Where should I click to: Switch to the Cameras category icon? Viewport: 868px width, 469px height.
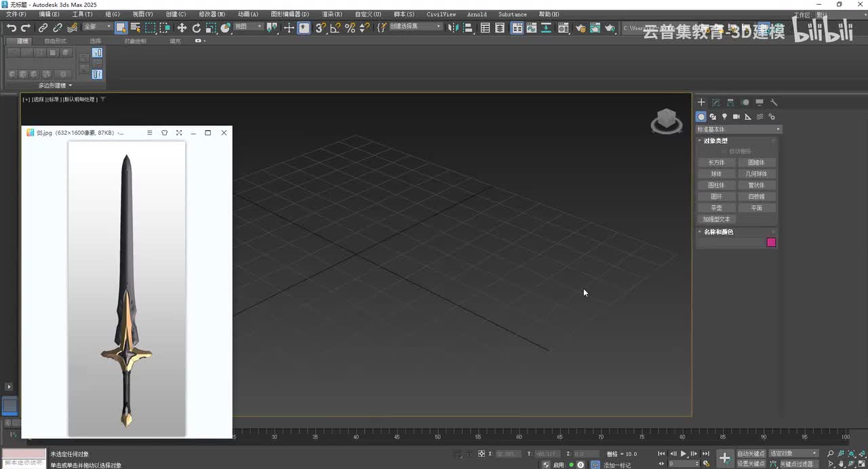pos(736,117)
